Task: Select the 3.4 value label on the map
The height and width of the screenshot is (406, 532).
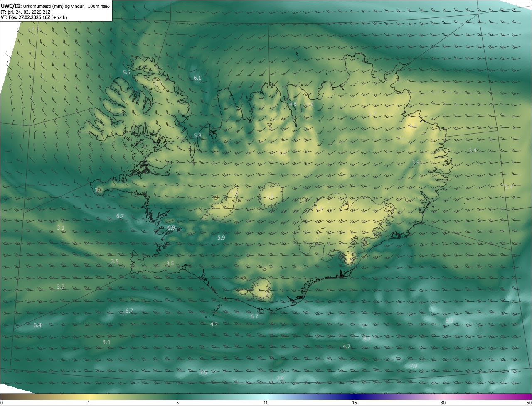Action: [x=473, y=151]
